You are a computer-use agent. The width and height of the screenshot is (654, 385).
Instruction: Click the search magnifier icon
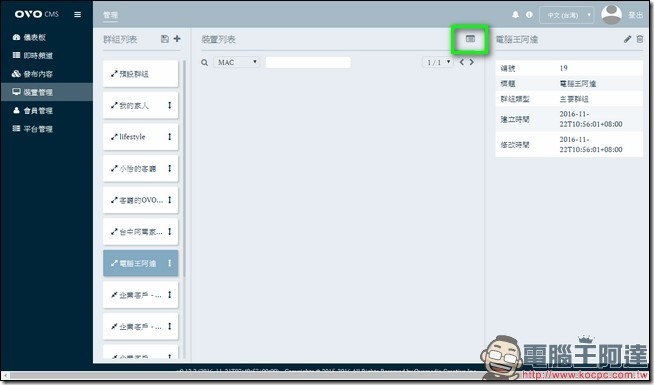pyautogui.click(x=204, y=63)
